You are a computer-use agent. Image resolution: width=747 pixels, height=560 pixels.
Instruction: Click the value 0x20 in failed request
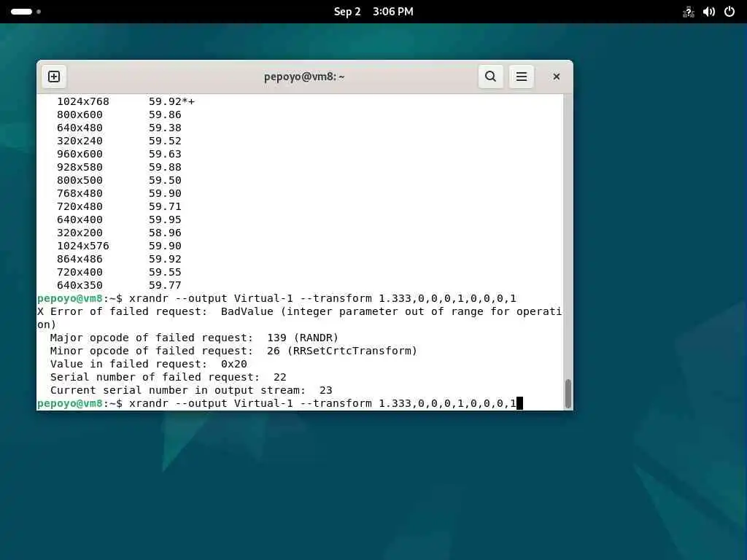pos(234,364)
